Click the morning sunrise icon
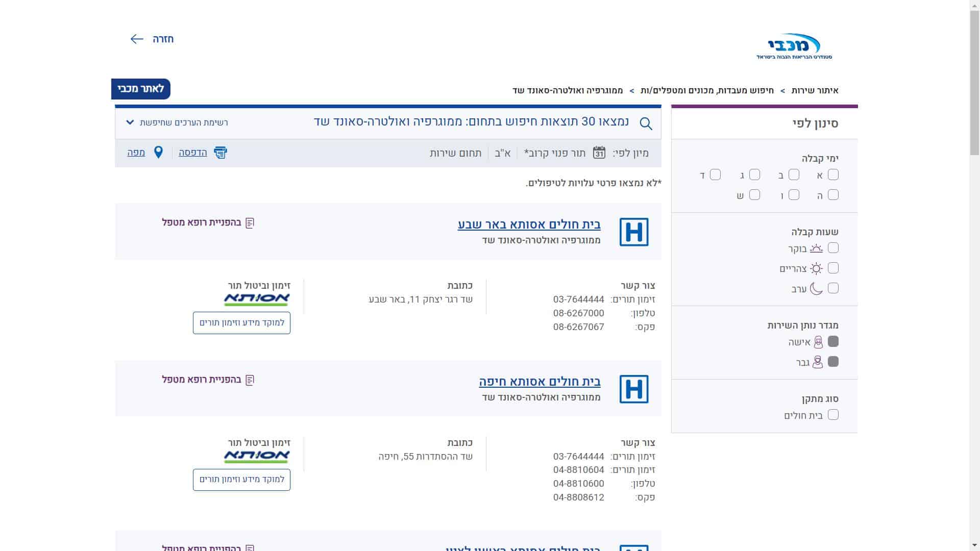 (817, 248)
